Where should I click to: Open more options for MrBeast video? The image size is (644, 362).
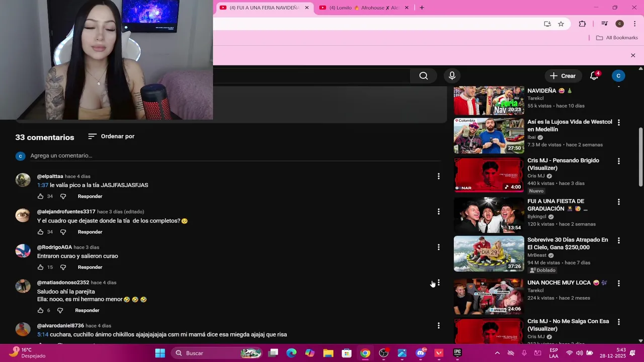pos(618,240)
